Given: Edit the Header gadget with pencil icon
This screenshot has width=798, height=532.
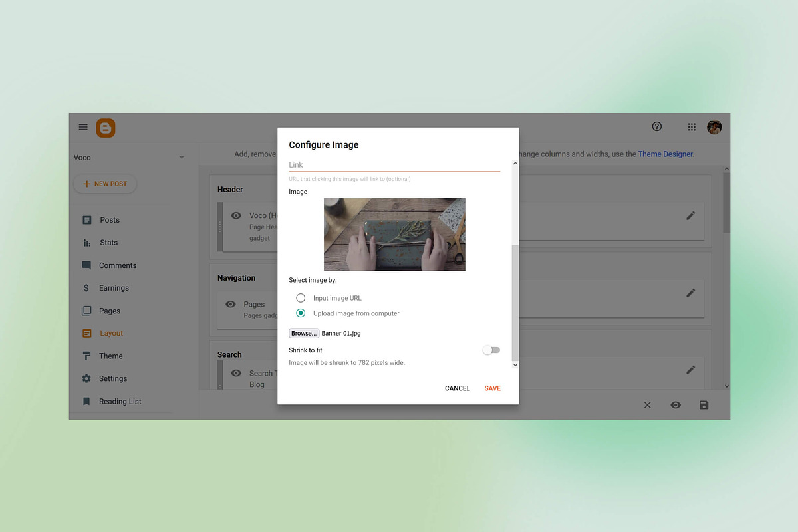Looking at the screenshot, I should point(691,216).
